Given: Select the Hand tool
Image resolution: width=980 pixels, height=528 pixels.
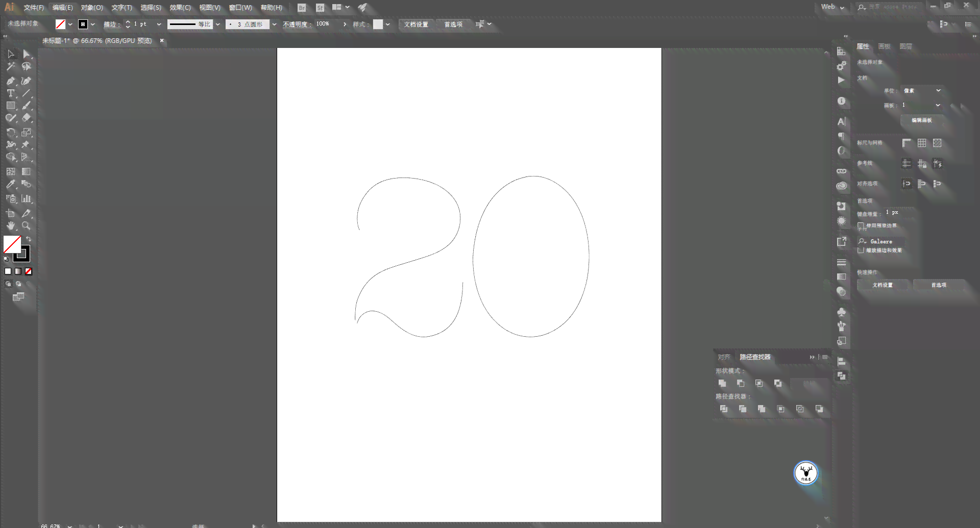Looking at the screenshot, I should pos(11,226).
